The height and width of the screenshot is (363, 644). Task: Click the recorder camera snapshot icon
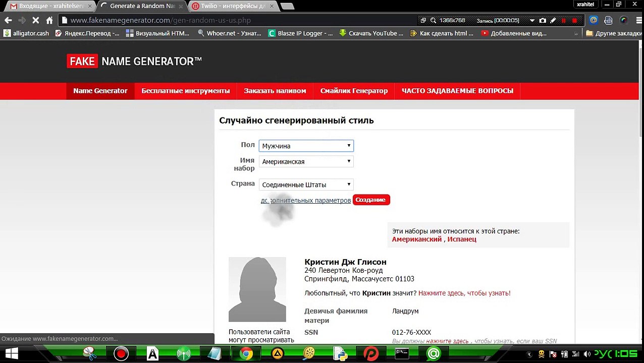click(x=543, y=20)
